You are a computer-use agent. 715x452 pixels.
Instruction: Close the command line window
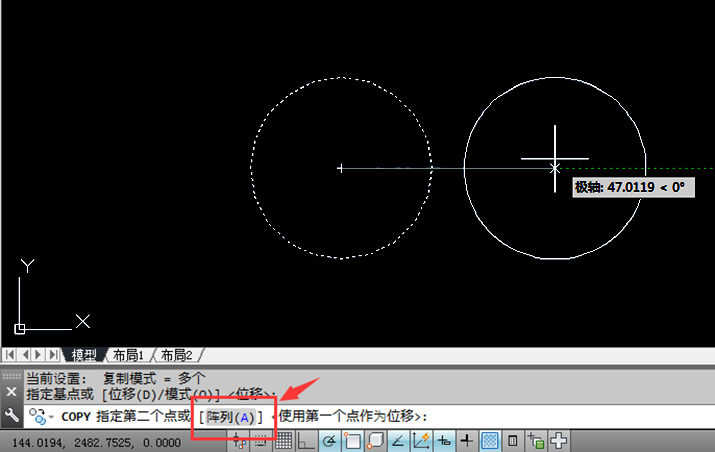11,392
